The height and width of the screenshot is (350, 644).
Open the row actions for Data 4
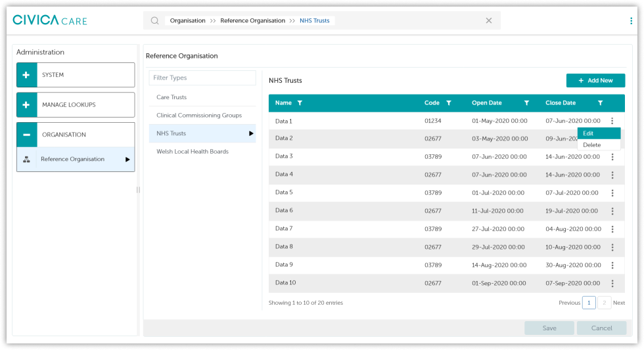point(612,175)
